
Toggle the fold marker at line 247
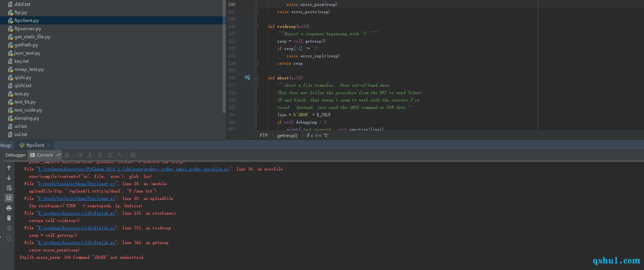(x=256, y=12)
